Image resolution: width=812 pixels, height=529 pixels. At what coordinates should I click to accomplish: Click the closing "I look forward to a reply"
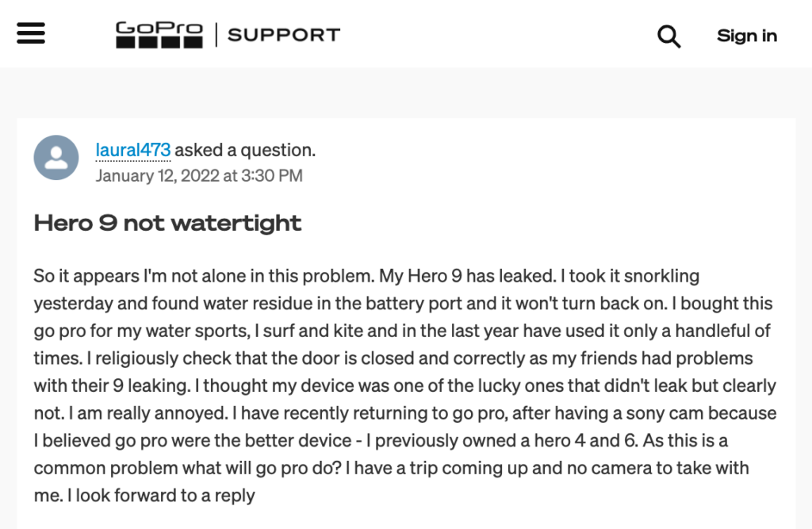coord(160,496)
